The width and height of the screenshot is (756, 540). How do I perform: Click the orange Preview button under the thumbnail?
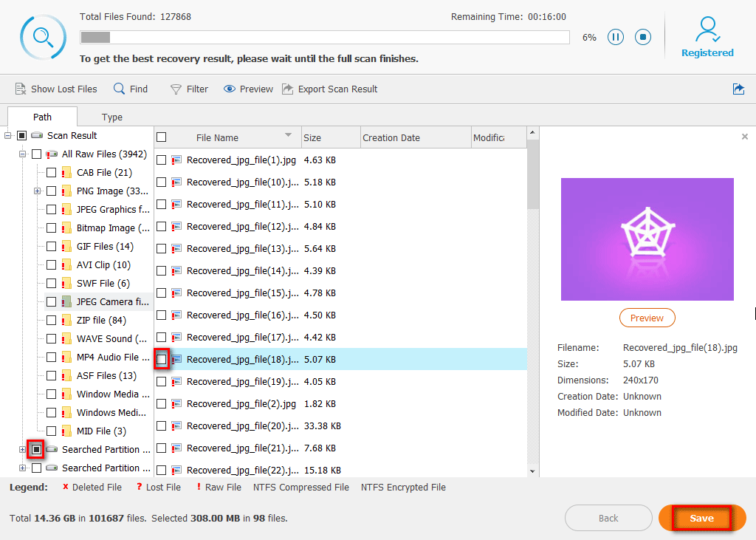[647, 318]
